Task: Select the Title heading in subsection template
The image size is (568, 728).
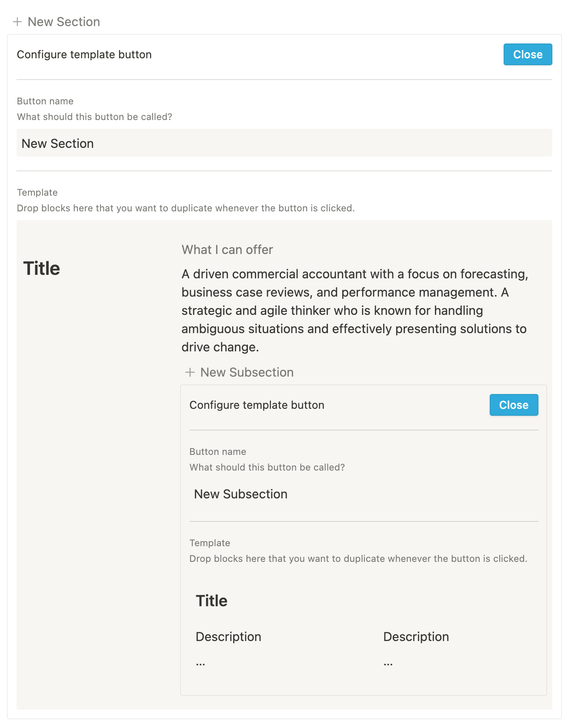Action: click(x=212, y=601)
